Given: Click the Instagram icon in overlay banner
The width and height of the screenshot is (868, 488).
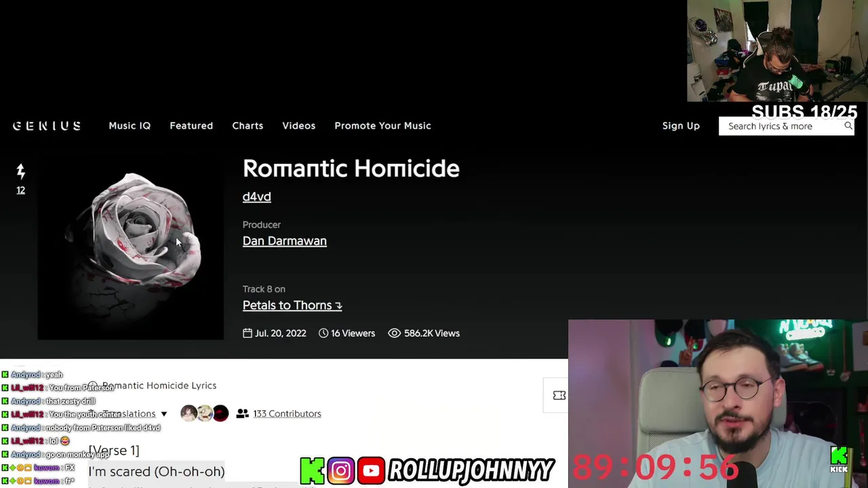Looking at the screenshot, I should [341, 470].
